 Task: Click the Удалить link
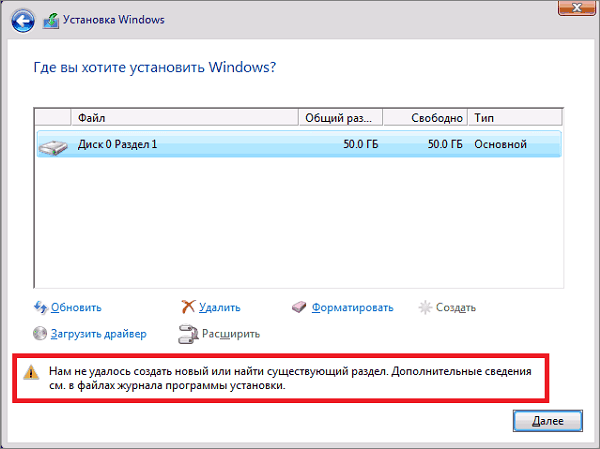coord(220,307)
